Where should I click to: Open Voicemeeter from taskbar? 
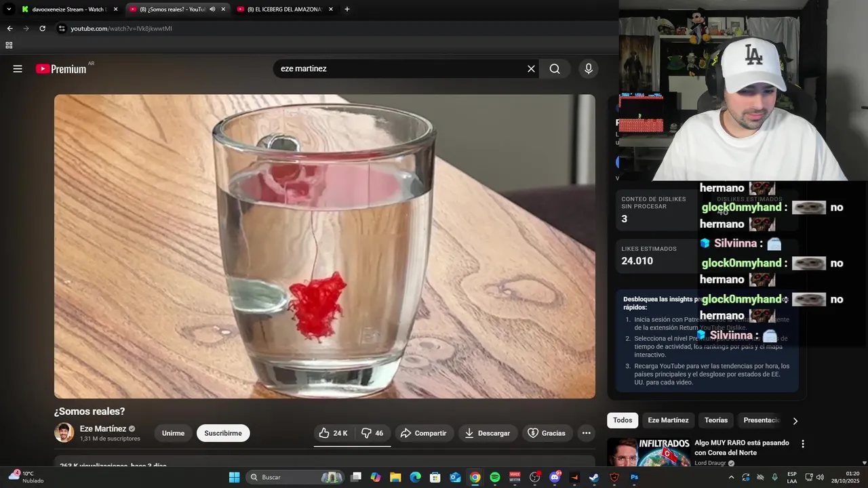(x=515, y=477)
